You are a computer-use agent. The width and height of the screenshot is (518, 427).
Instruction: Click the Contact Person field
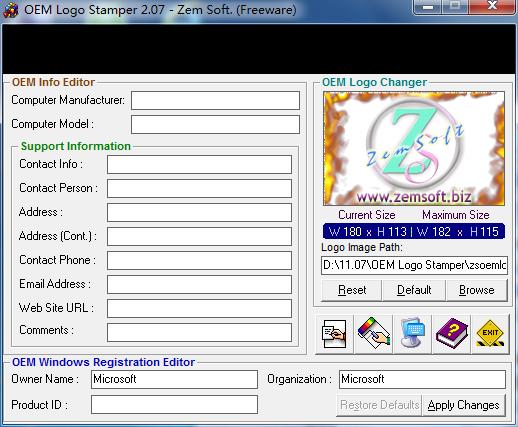199,188
